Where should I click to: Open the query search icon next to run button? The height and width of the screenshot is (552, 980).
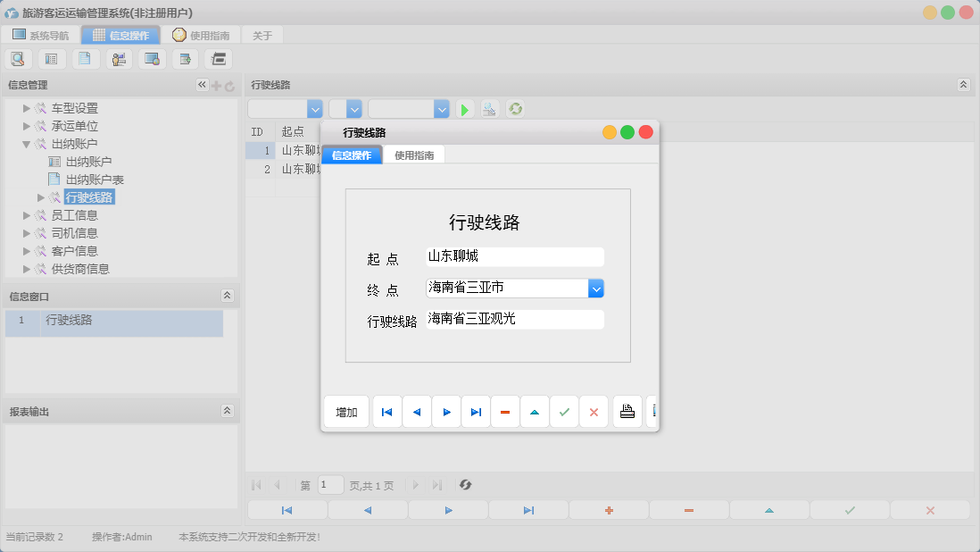(x=488, y=108)
